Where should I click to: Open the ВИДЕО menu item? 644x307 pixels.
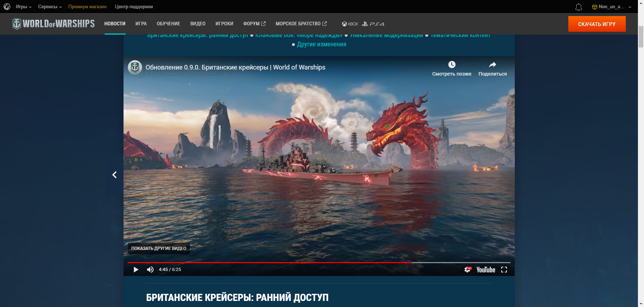198,24
